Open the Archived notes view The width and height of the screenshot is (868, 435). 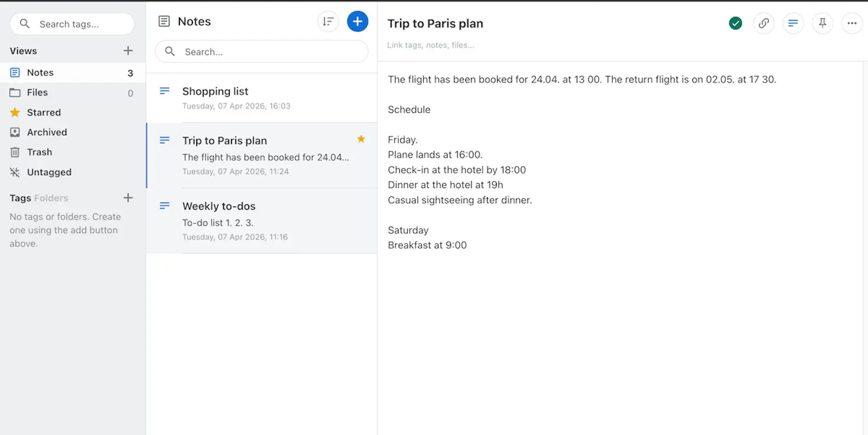point(46,132)
